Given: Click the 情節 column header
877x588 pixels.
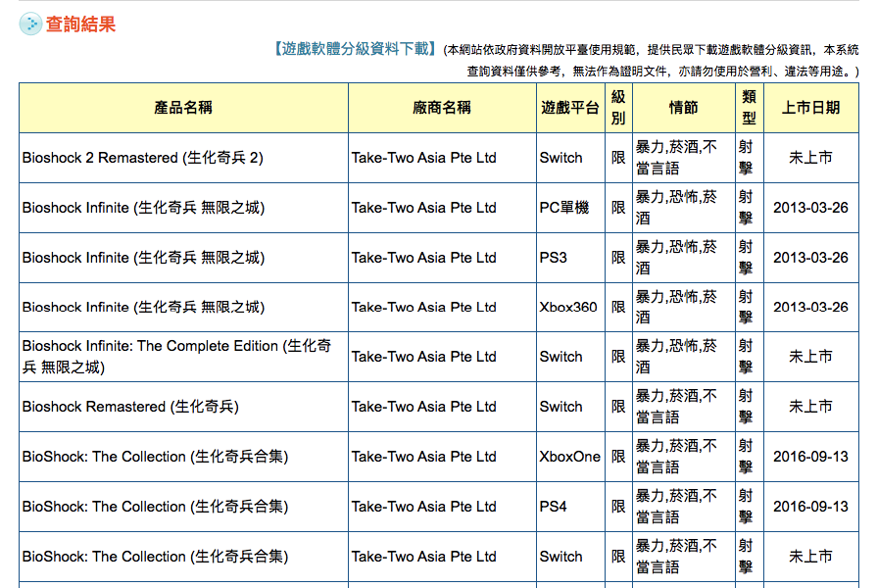Looking at the screenshot, I should [x=684, y=108].
